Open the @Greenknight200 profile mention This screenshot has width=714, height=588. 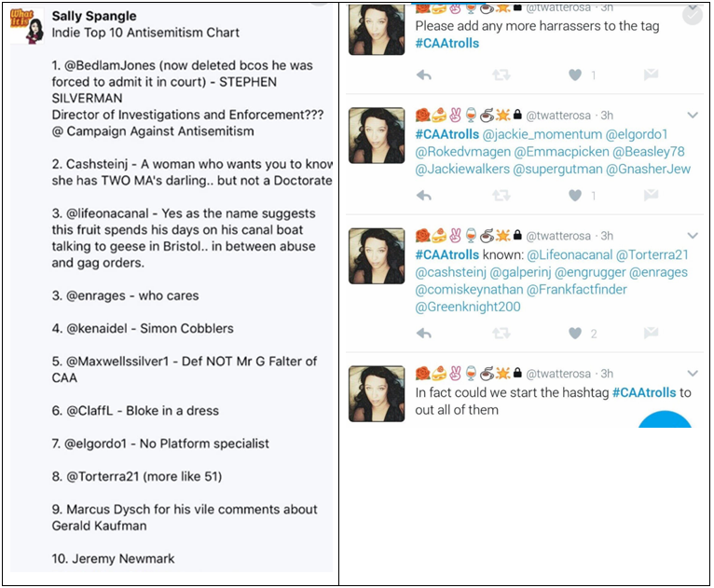468,307
